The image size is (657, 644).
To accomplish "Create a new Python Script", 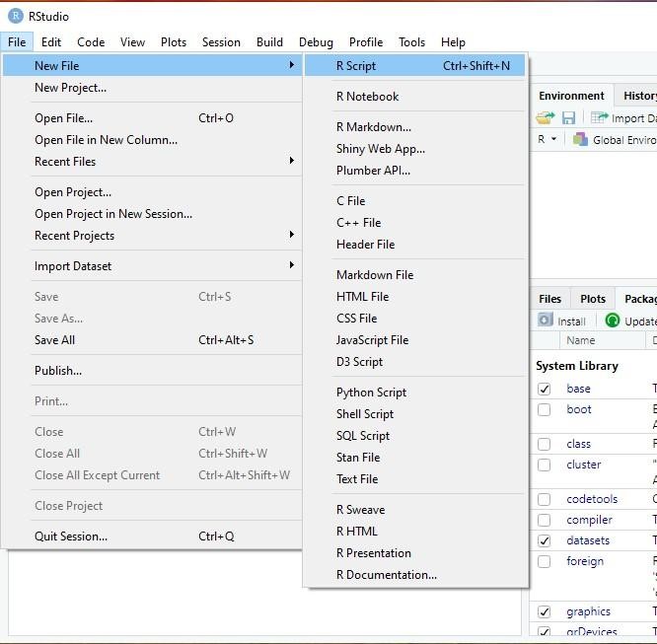I will click(x=414, y=393).
